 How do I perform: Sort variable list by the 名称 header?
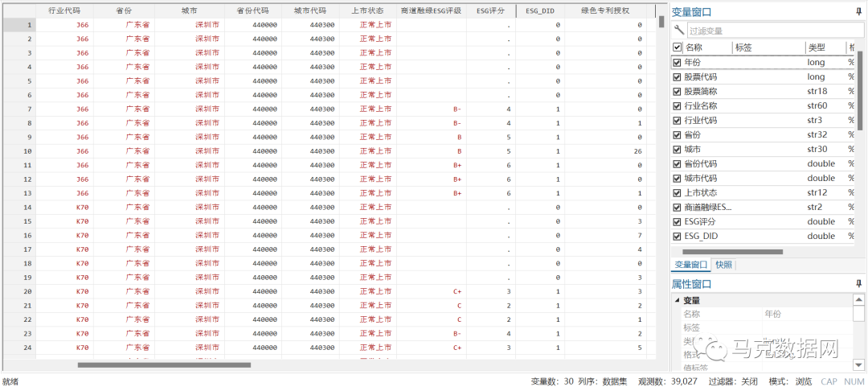point(694,47)
